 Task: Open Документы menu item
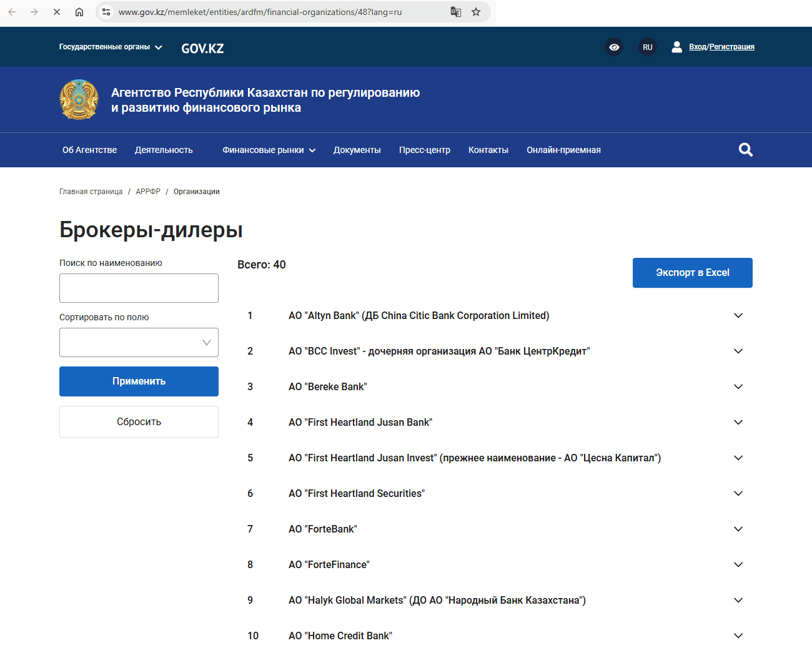click(357, 150)
